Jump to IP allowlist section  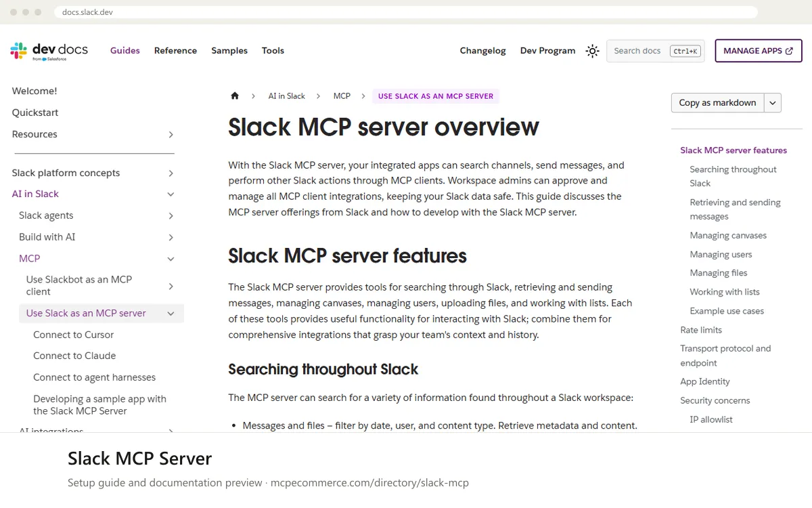pyautogui.click(x=711, y=419)
